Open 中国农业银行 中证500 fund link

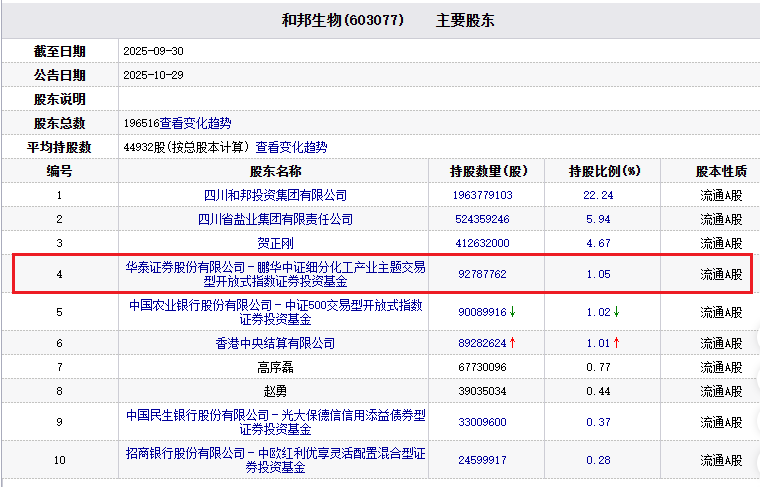[275, 312]
